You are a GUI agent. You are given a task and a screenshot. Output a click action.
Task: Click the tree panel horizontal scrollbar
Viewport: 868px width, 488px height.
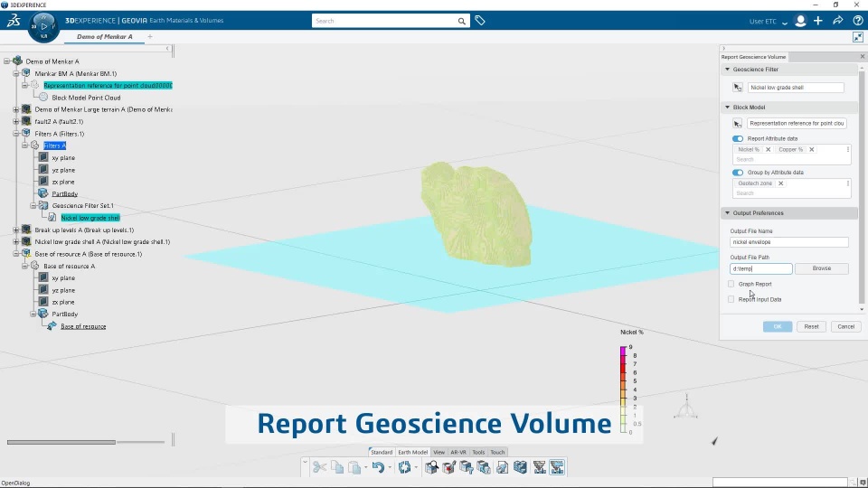(x=61, y=442)
